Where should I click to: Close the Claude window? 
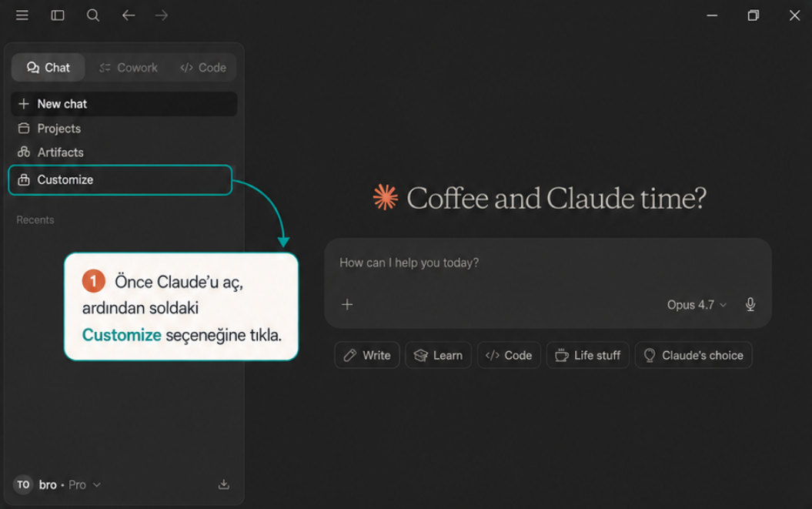tap(794, 15)
